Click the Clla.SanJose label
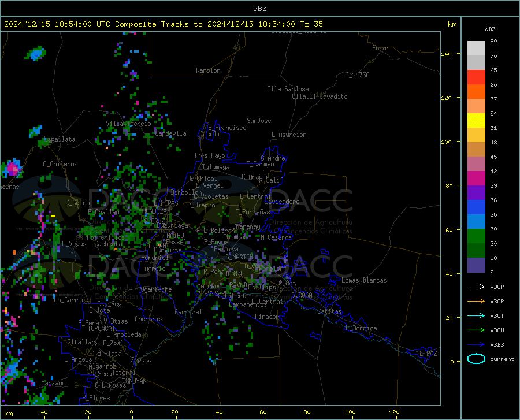 pyautogui.click(x=288, y=89)
